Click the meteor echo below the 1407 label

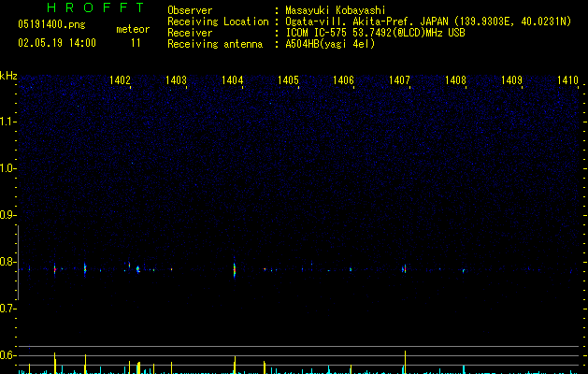(404, 268)
